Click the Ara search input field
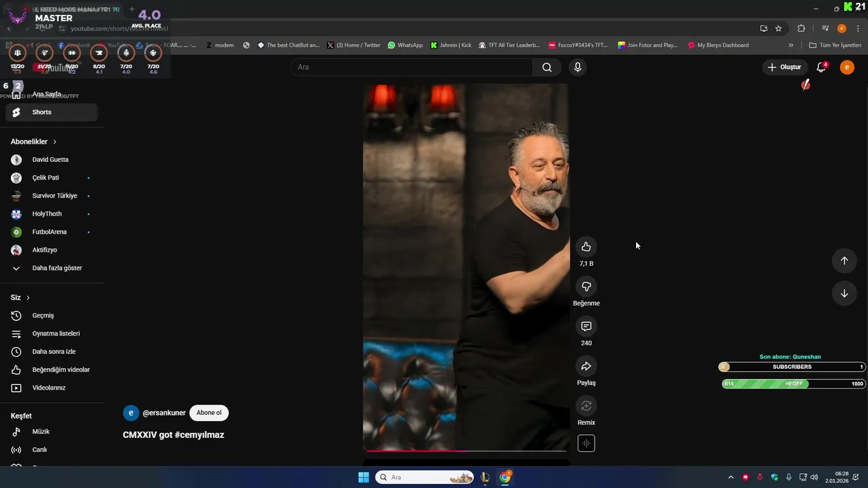 (412, 67)
